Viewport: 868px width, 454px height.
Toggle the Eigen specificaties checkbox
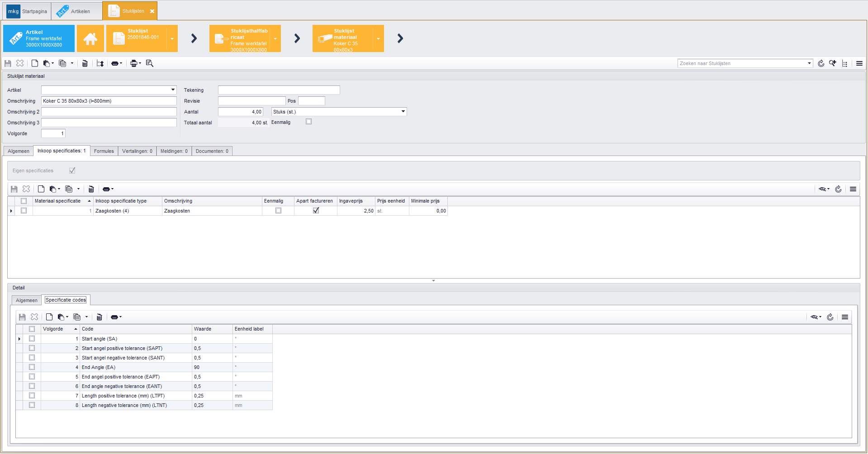(x=72, y=170)
